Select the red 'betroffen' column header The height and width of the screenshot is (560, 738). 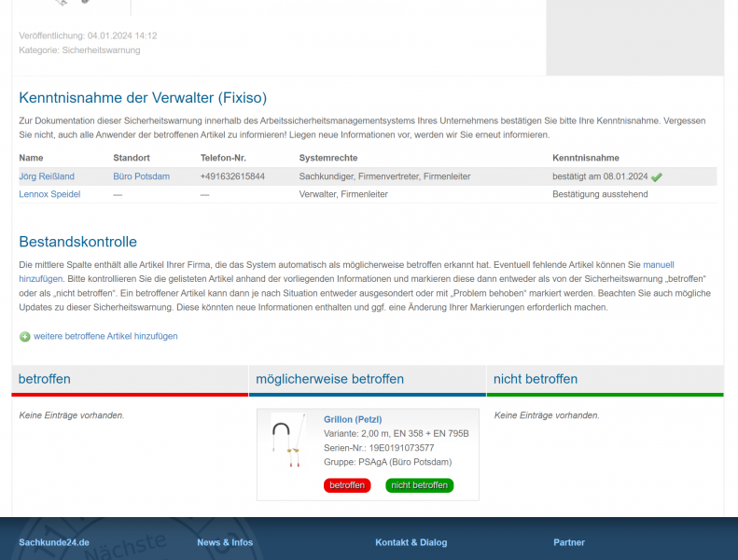coord(45,379)
